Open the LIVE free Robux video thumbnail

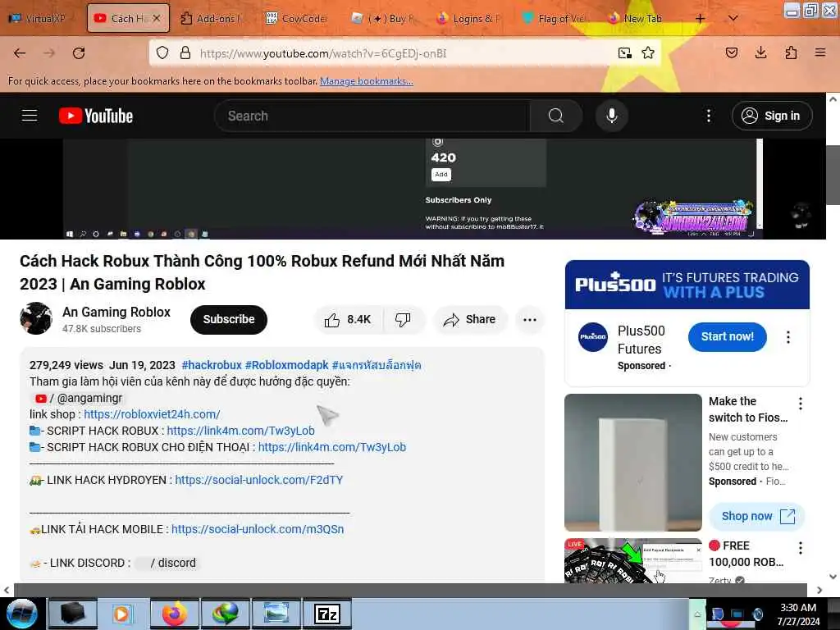(633, 560)
